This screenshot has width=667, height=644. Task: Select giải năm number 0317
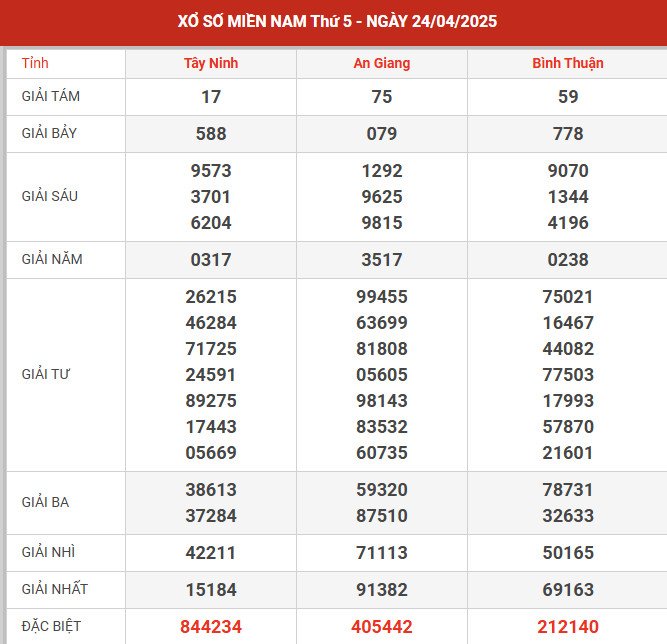pos(211,260)
